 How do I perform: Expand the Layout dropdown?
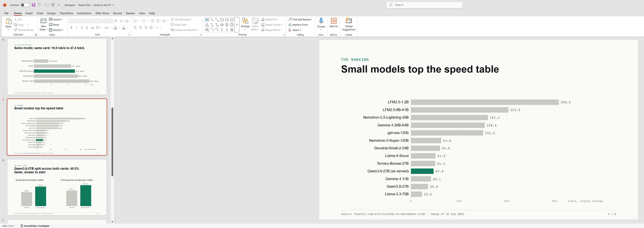56,19
